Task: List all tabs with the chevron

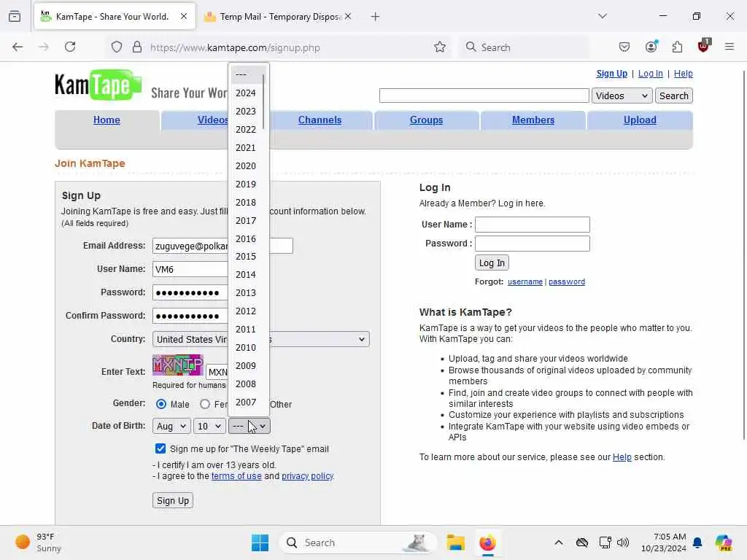Action: click(x=602, y=16)
